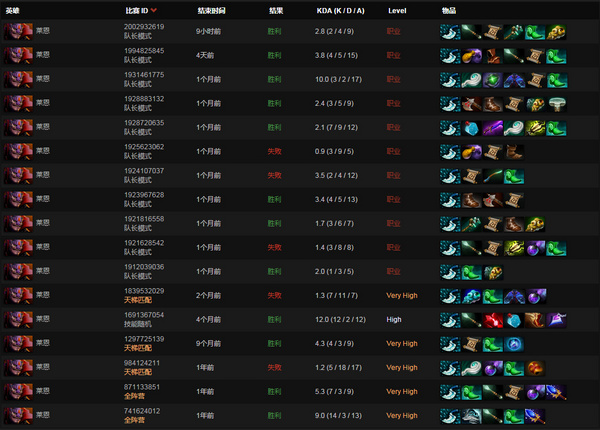Click the Level column header
Viewport: 600px width, 430px height.
397,11
